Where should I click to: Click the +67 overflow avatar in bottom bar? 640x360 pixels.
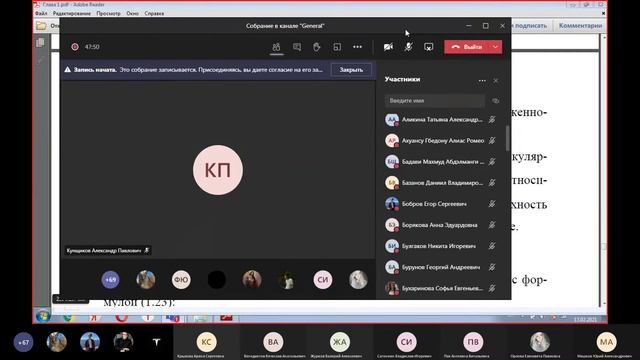(x=23, y=342)
